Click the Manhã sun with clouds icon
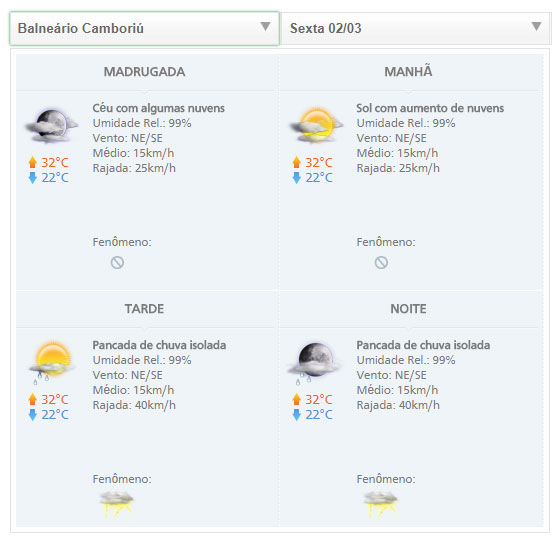 tap(316, 125)
